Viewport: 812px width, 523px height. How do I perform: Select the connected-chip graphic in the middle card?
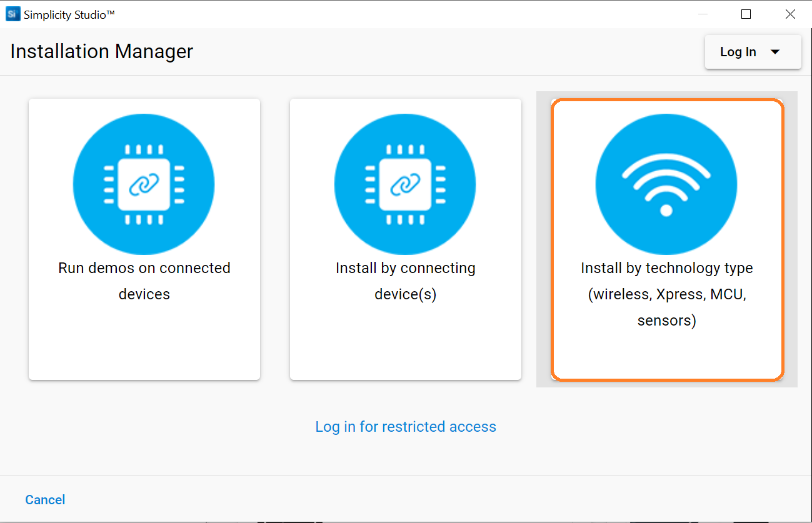405,184
